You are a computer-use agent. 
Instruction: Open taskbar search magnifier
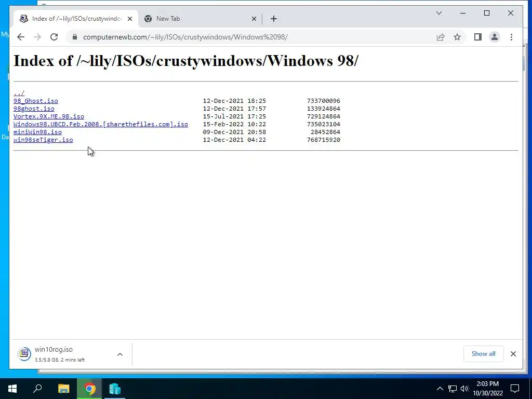tap(37, 389)
